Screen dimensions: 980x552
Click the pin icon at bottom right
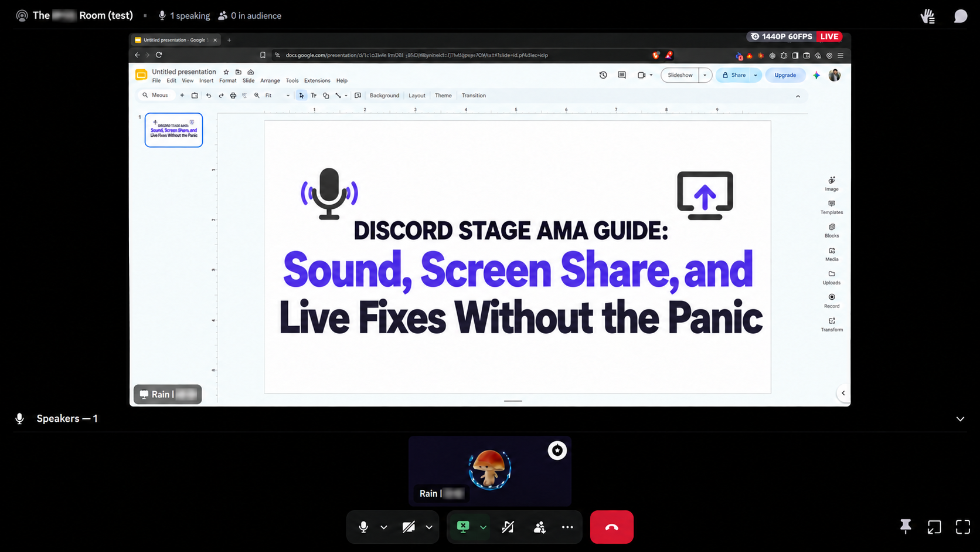906,527
